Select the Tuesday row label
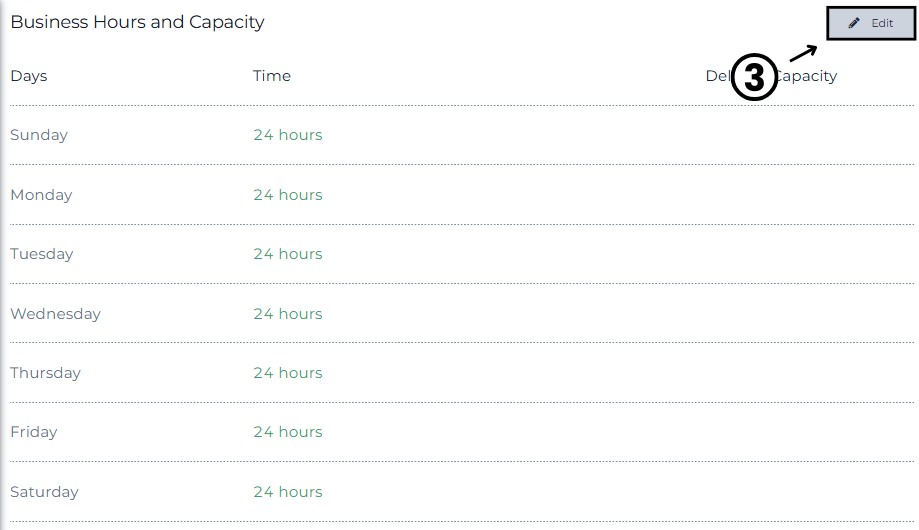The height and width of the screenshot is (530, 919). (x=42, y=254)
